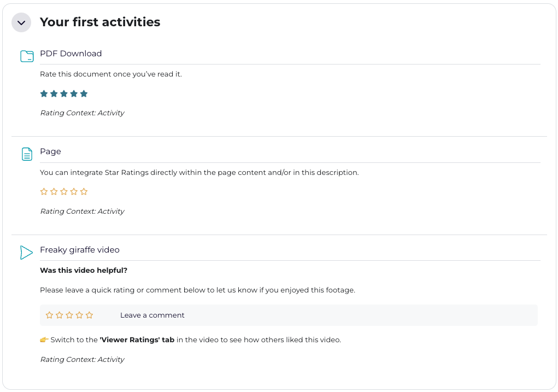Give the Page activity four stars
Viewport: 558px width, 392px height.
click(74, 191)
